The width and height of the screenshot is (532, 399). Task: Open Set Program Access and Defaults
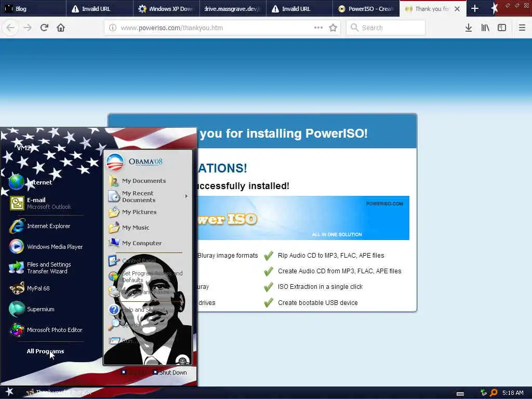[x=146, y=276]
